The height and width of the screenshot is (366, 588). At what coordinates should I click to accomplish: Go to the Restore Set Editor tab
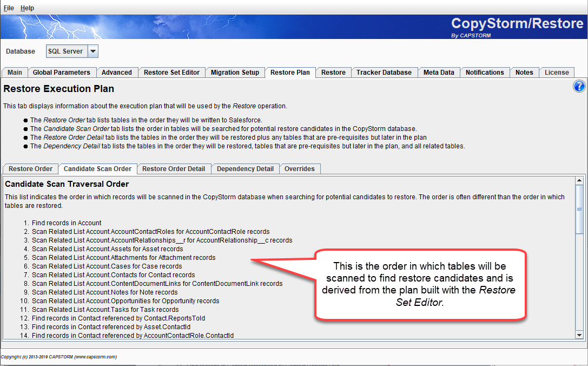pyautogui.click(x=172, y=73)
